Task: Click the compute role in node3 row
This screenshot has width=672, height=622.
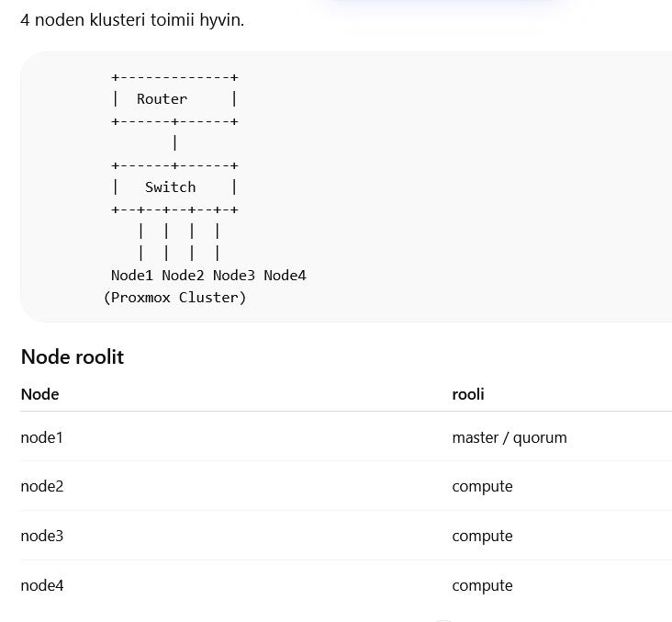Action: (482, 536)
